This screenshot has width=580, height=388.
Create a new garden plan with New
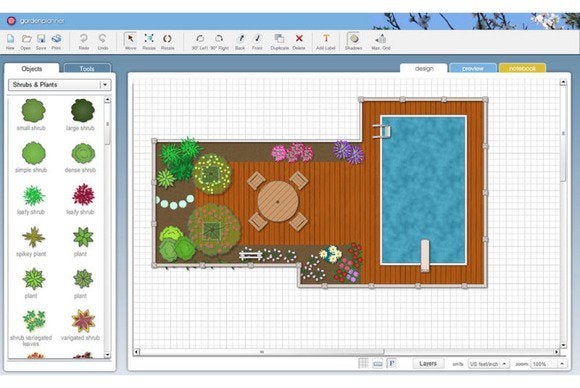(x=10, y=41)
